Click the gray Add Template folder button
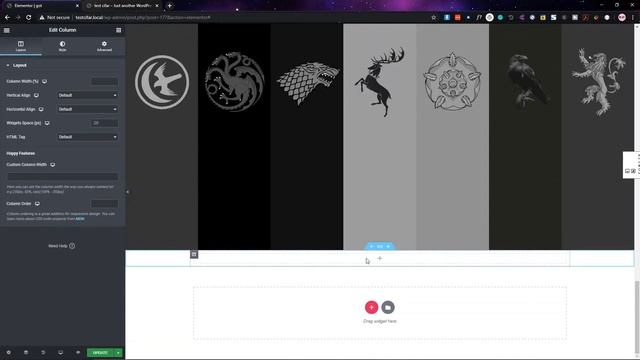 coord(388,307)
